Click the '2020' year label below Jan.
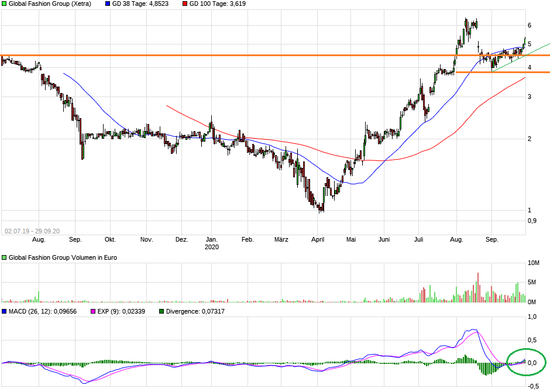550x392 pixels. tap(211, 247)
